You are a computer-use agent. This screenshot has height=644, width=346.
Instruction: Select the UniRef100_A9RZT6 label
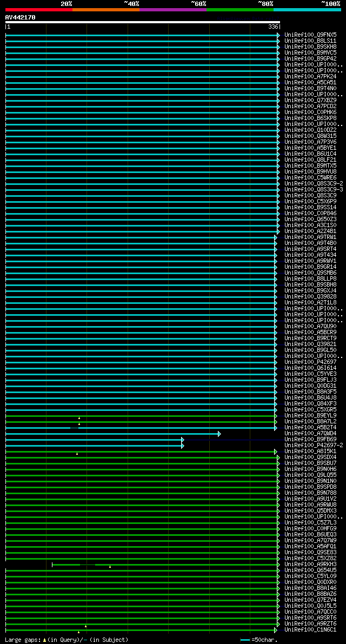coord(310,624)
